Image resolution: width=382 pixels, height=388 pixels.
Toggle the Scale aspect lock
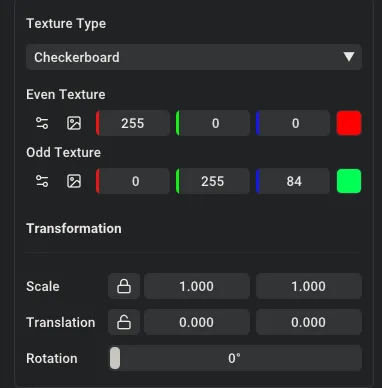coord(124,286)
